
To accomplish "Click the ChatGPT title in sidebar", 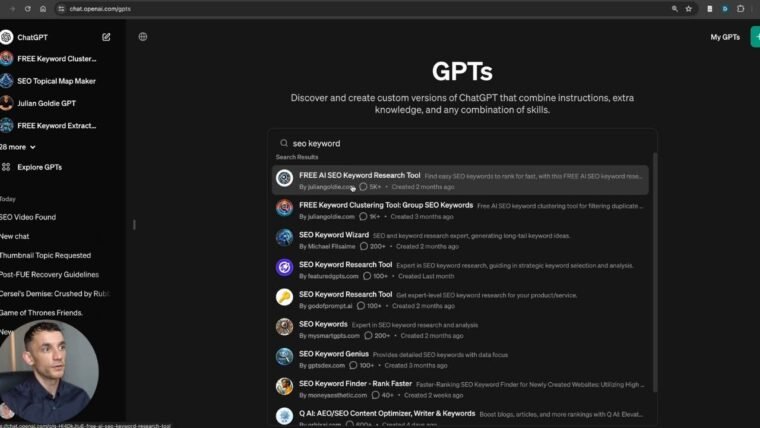I will click(32, 37).
